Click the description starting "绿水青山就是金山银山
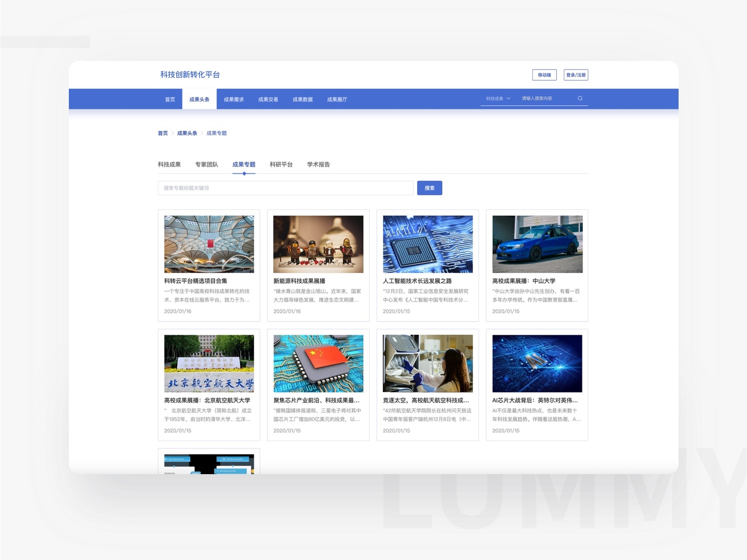The width and height of the screenshot is (747, 560). 317,296
